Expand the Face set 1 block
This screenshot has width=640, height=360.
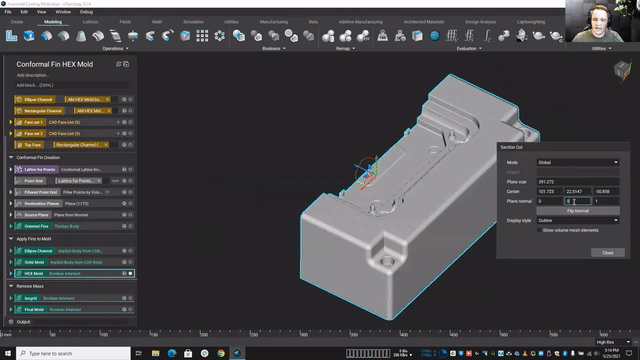pyautogui.click(x=11, y=122)
